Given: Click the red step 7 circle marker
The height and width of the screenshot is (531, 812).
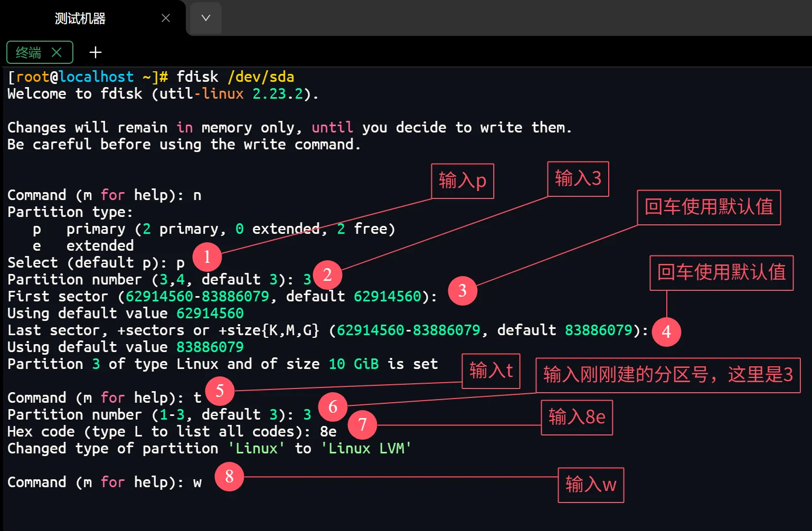Looking at the screenshot, I should [x=362, y=424].
